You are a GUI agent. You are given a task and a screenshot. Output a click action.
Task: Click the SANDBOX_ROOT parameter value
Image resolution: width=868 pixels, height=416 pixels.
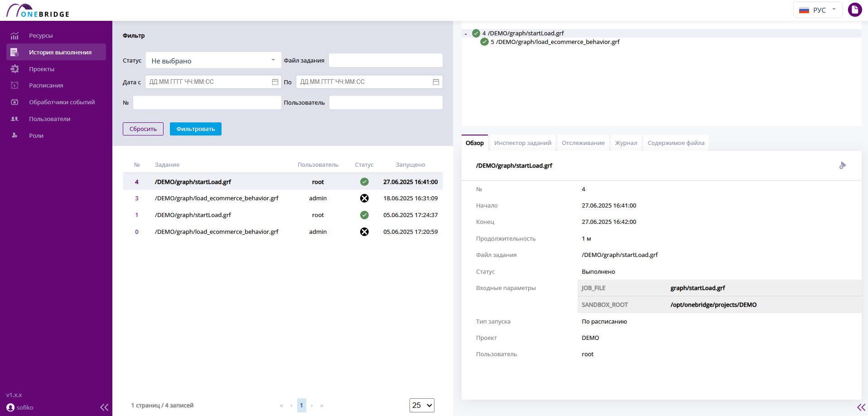[x=714, y=305]
